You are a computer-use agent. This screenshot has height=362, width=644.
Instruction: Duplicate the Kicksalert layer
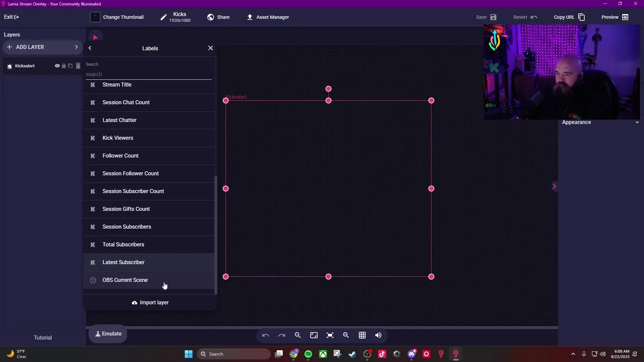[70, 66]
